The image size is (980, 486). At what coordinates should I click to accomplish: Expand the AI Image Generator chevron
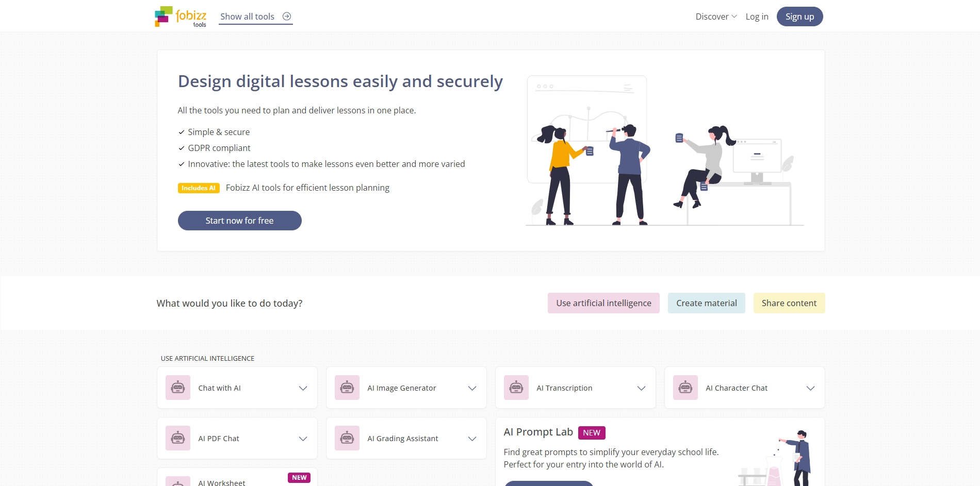tap(472, 388)
